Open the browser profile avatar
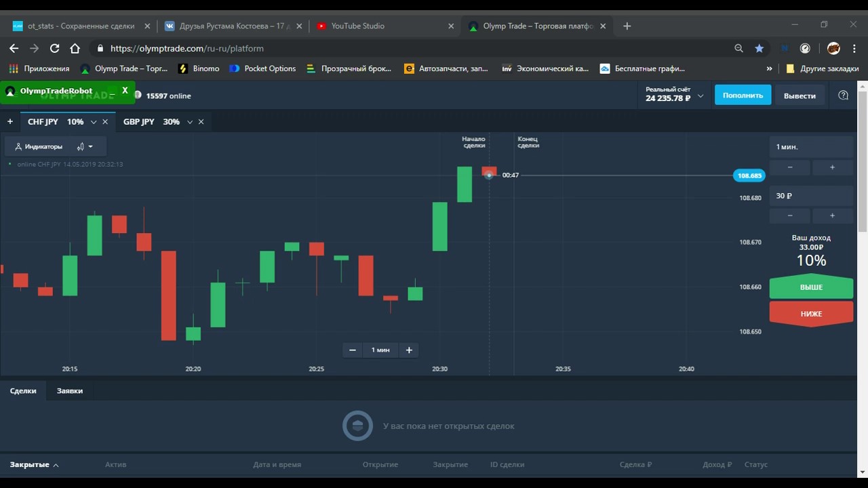The image size is (868, 488). [833, 48]
